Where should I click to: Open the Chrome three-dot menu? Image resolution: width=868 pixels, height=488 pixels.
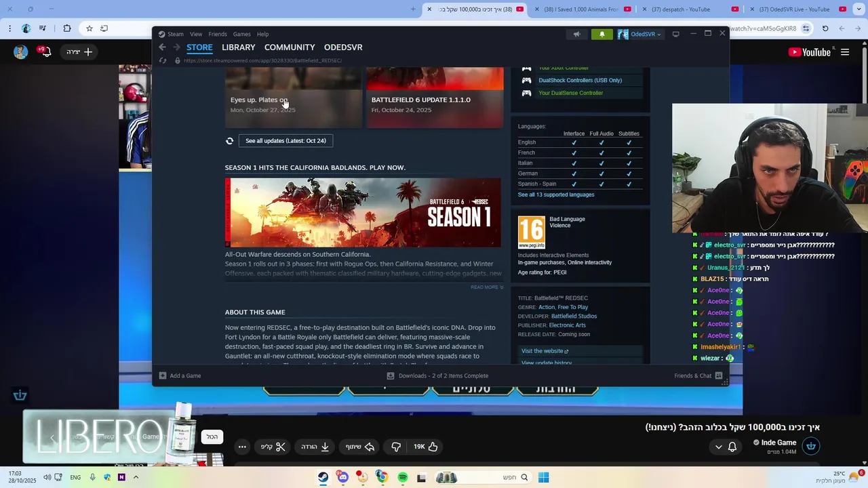coord(9,28)
